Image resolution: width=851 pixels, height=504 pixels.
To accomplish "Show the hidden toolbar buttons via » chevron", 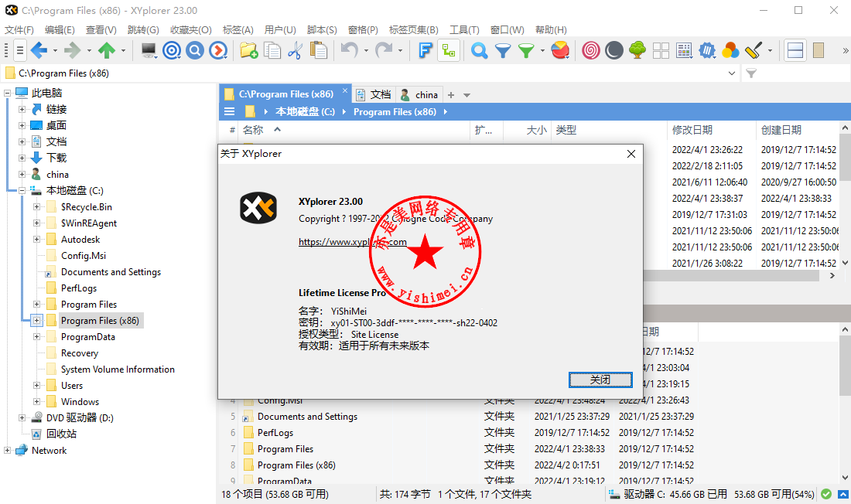I will [845, 51].
